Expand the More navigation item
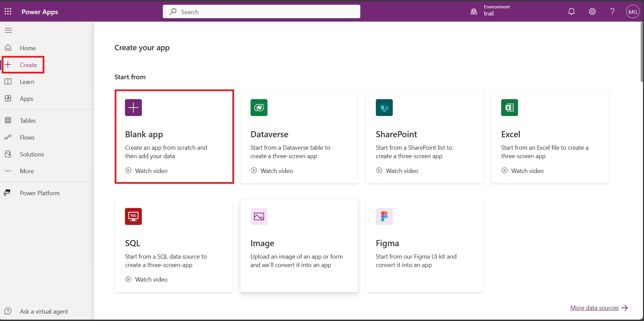This screenshot has width=644, height=321. 27,171
